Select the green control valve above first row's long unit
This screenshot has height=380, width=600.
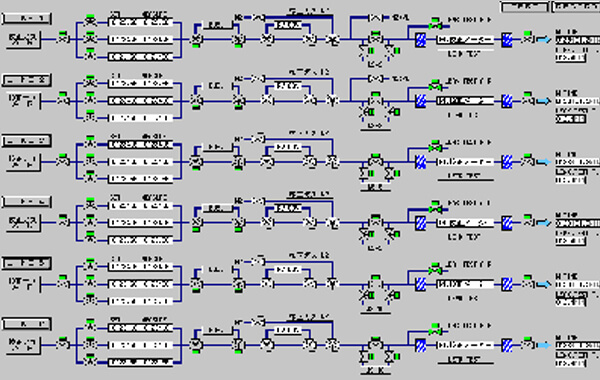click(435, 26)
